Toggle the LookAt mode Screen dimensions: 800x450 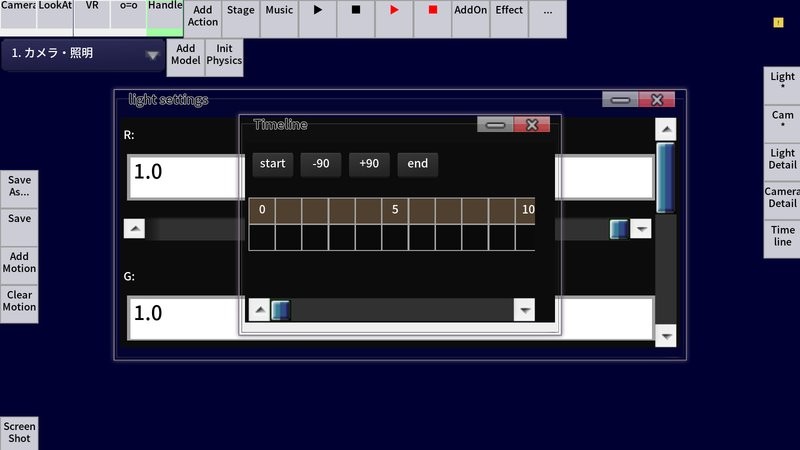pos(55,17)
